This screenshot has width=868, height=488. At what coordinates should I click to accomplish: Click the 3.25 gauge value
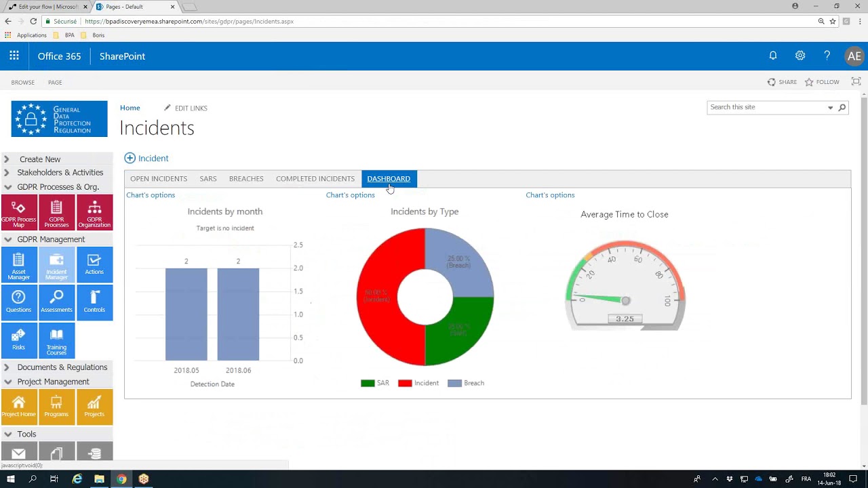pyautogui.click(x=625, y=319)
